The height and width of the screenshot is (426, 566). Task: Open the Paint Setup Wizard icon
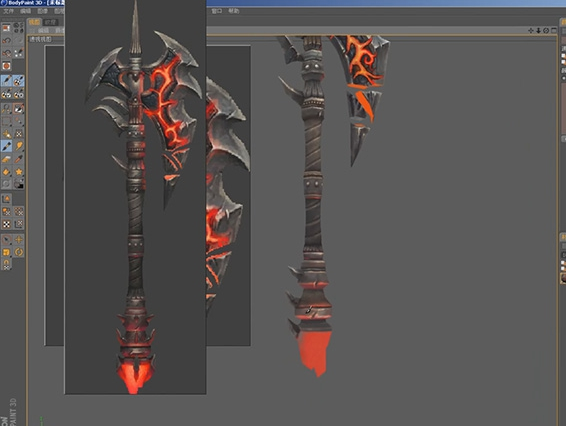(x=6, y=27)
